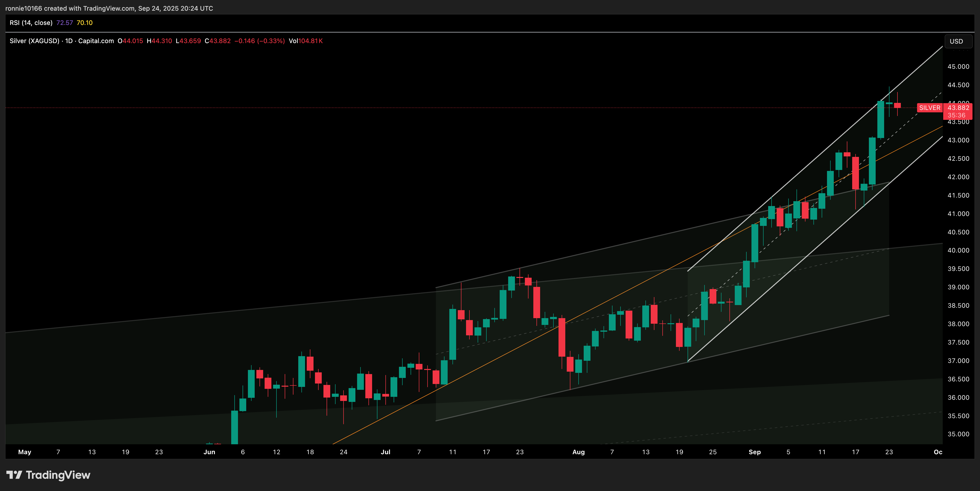Click the May label on time axis
Image resolution: width=980 pixels, height=491 pixels.
coord(25,452)
